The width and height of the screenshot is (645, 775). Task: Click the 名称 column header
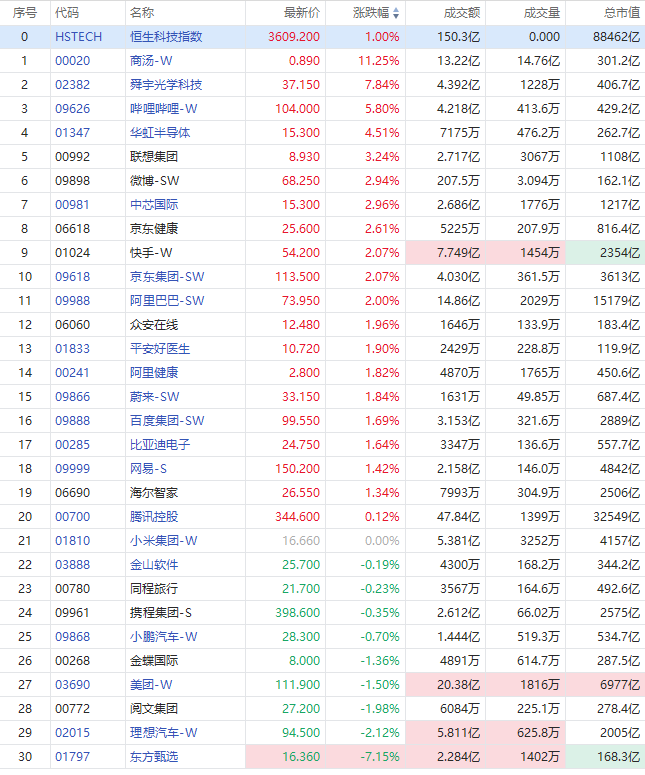[142, 13]
